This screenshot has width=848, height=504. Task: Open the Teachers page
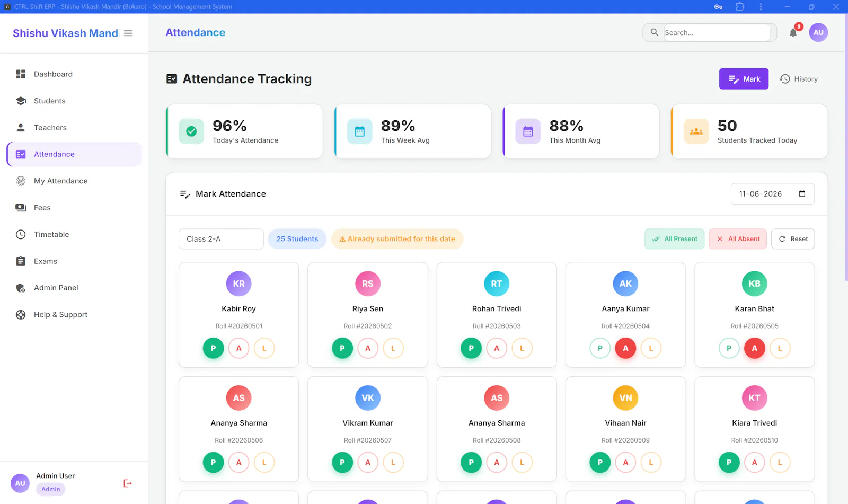[74, 128]
